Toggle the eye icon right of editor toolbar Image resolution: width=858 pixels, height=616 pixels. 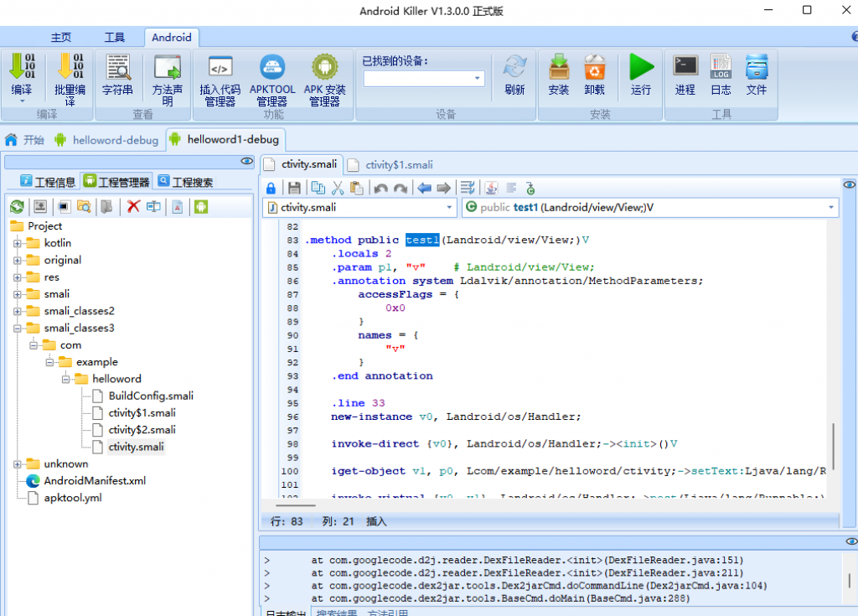(x=849, y=184)
